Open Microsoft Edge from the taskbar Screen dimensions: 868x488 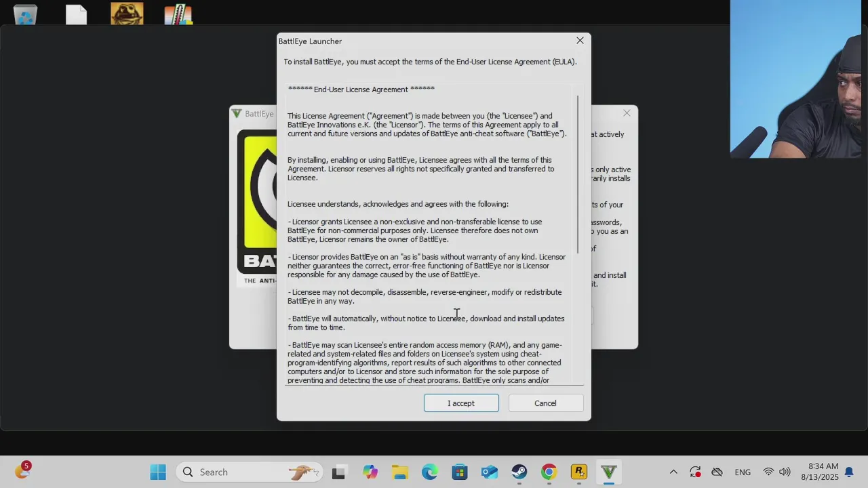pyautogui.click(x=430, y=472)
